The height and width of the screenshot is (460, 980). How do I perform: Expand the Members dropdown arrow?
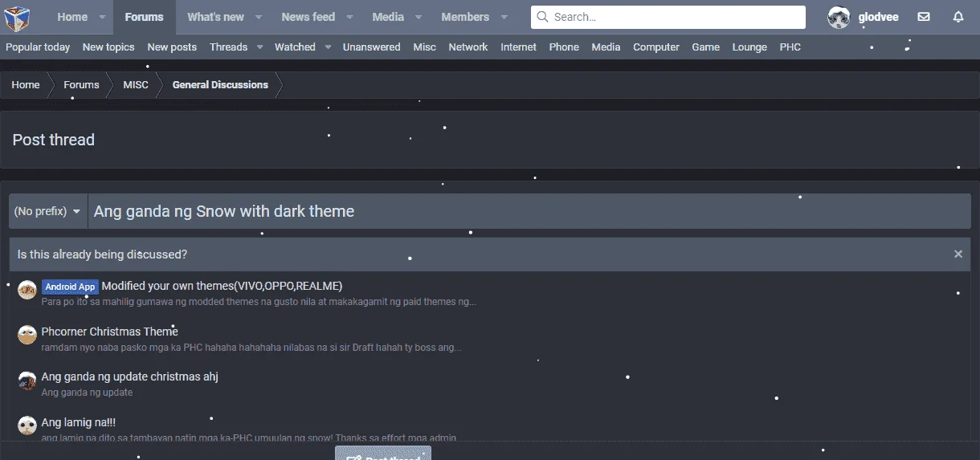[x=504, y=17]
